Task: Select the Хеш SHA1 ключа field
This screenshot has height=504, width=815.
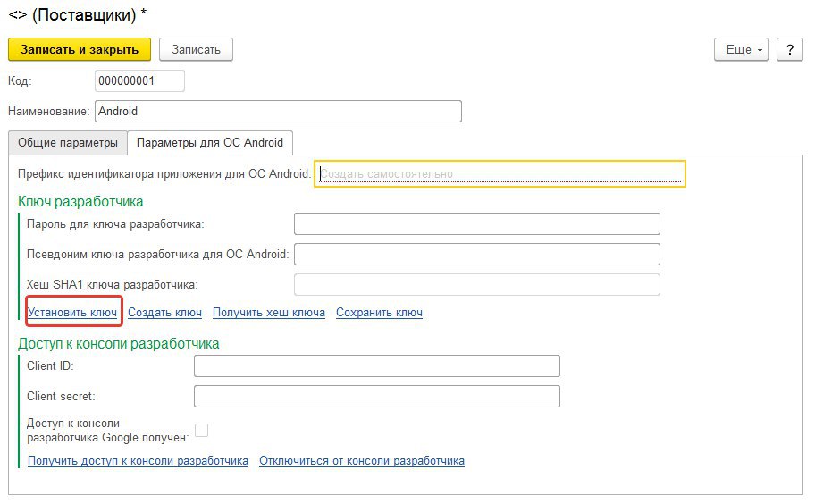Action: coord(477,285)
